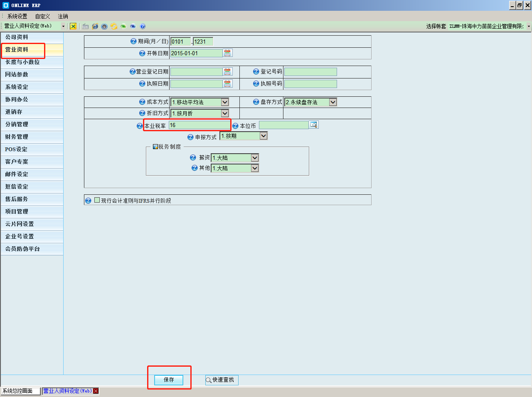The image size is (532, 397).
Task: Open calendar picker for 营业登记日期
Action: (x=227, y=72)
